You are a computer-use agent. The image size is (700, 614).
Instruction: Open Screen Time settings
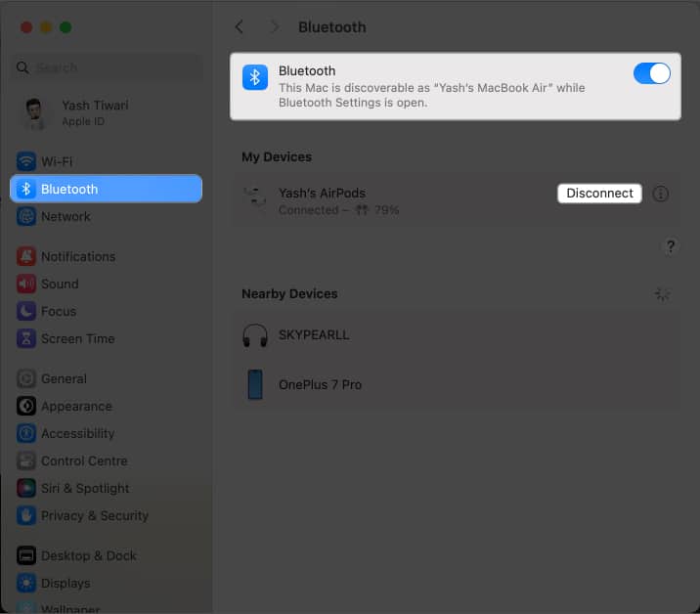pos(107,339)
